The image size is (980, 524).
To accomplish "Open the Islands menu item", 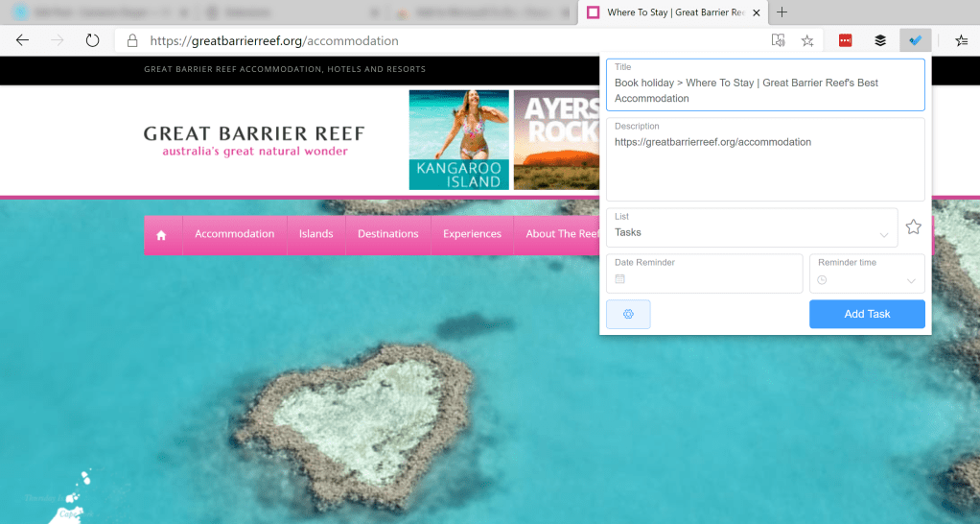I will [315, 234].
